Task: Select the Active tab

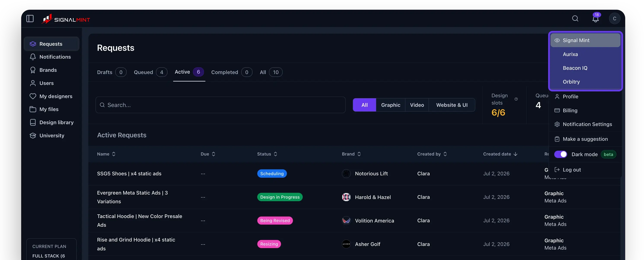Action: tap(189, 72)
